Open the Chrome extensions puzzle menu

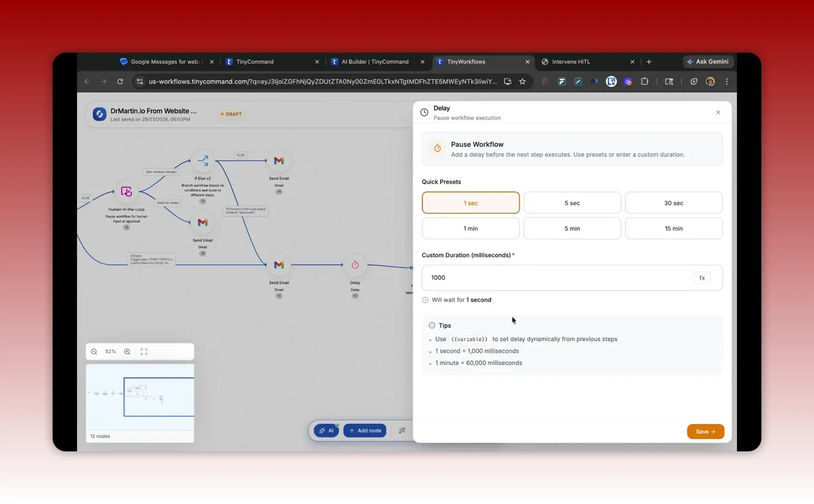[645, 81]
